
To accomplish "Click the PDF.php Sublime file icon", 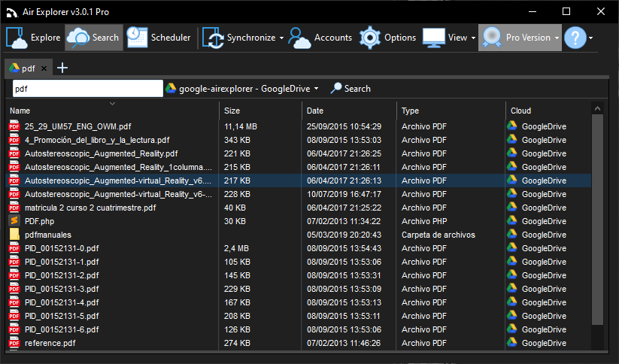I will tap(14, 221).
